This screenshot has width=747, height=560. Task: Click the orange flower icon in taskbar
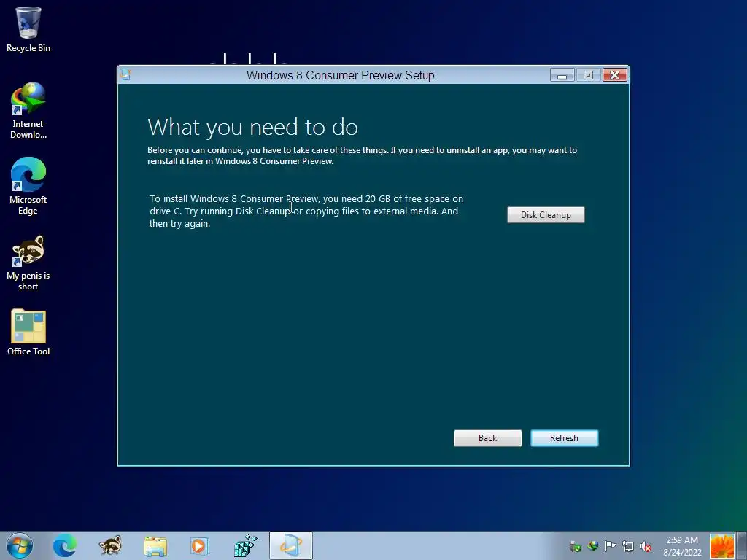[x=721, y=546]
